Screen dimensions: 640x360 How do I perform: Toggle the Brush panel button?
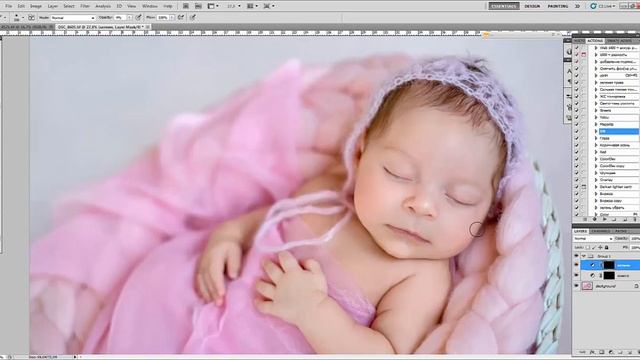tap(31, 18)
